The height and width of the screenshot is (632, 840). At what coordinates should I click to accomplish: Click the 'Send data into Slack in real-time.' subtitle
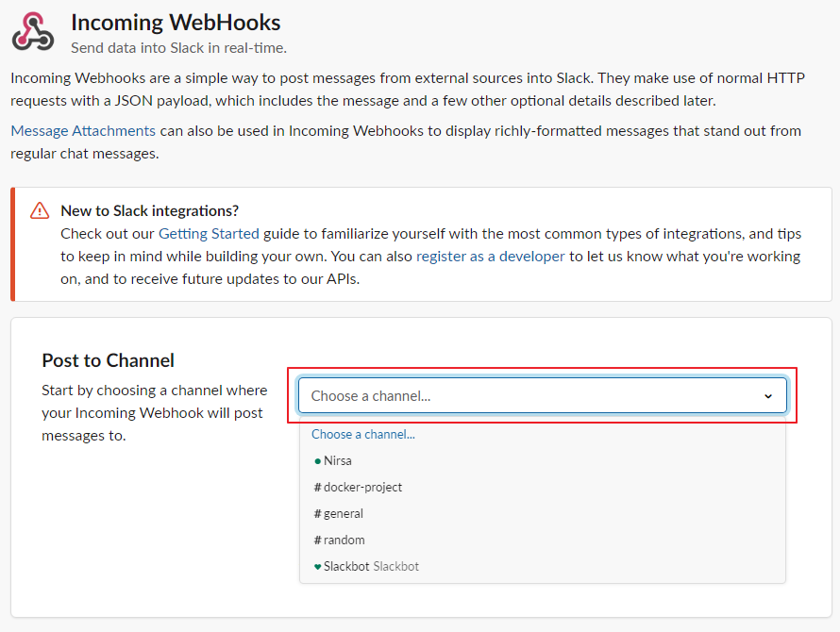point(179,48)
